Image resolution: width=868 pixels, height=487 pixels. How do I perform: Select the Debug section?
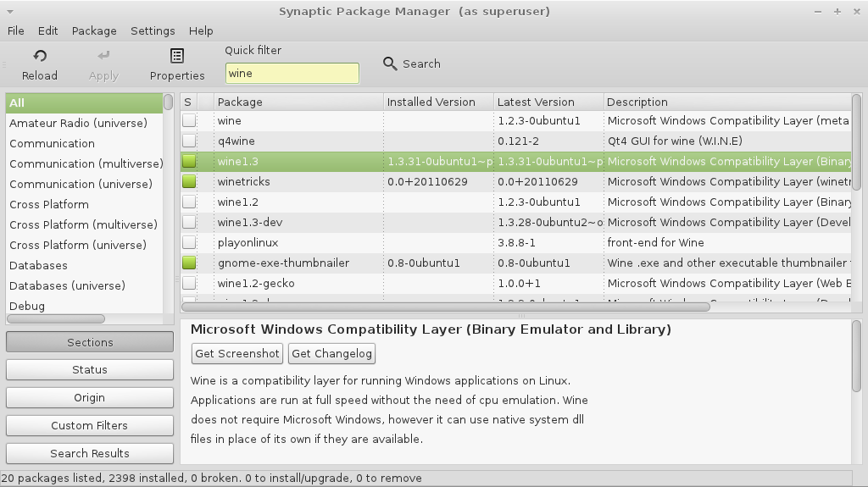84,306
